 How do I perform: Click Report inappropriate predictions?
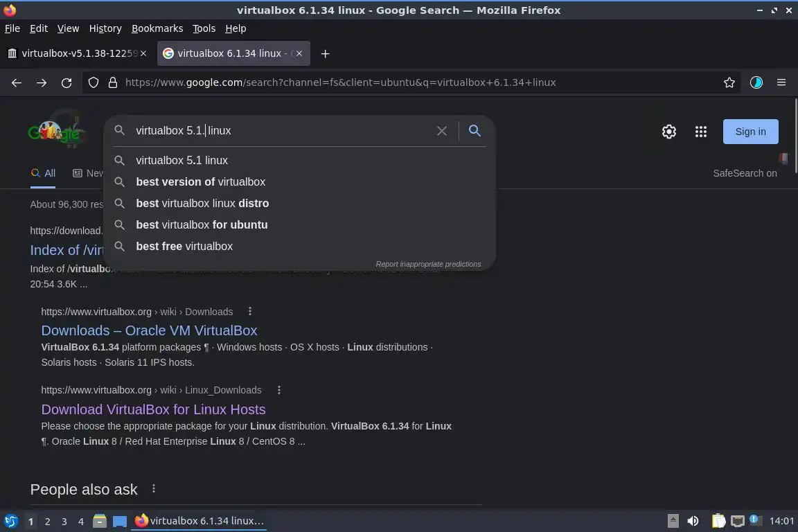click(428, 264)
